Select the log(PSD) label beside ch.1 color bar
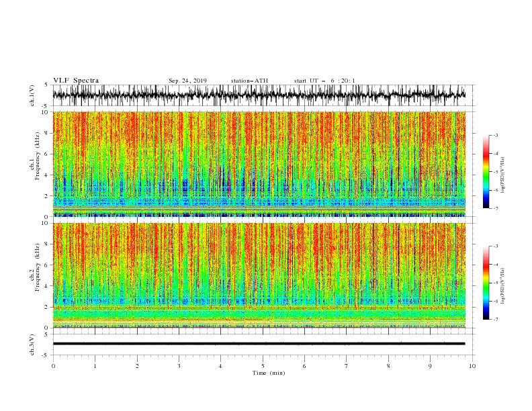This screenshot has height=411, width=532. pyautogui.click(x=503, y=175)
